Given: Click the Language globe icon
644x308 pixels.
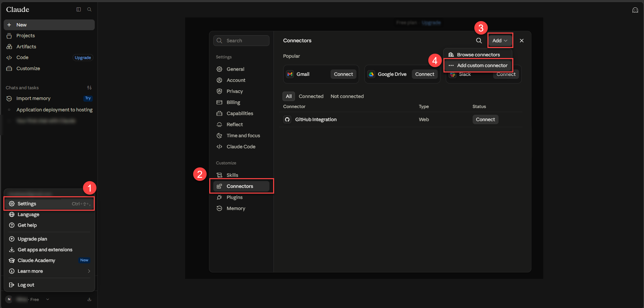Looking at the screenshot, I should click(x=12, y=214).
